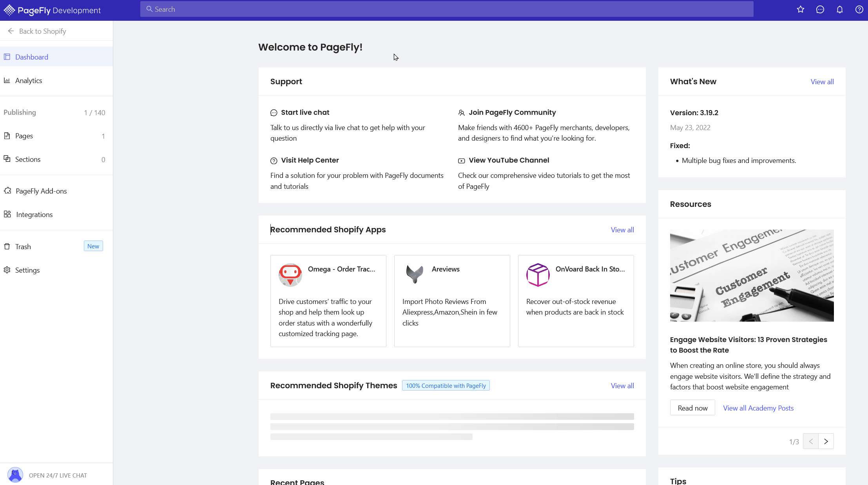Open Sections in the sidebar
Screen dimensions: 868x485
pos(56,159)
